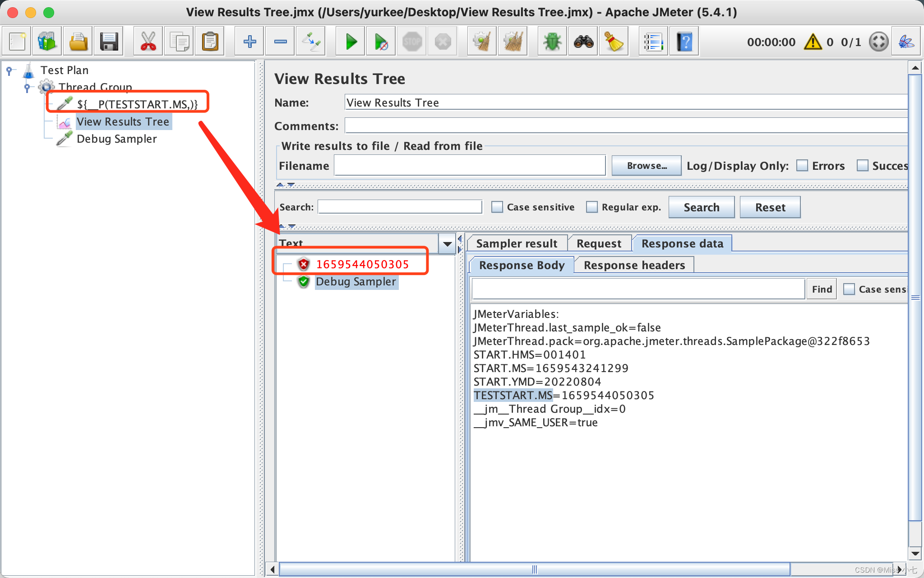The height and width of the screenshot is (578, 924).
Task: Enable Case sensitive search checkbox
Action: [x=497, y=207]
